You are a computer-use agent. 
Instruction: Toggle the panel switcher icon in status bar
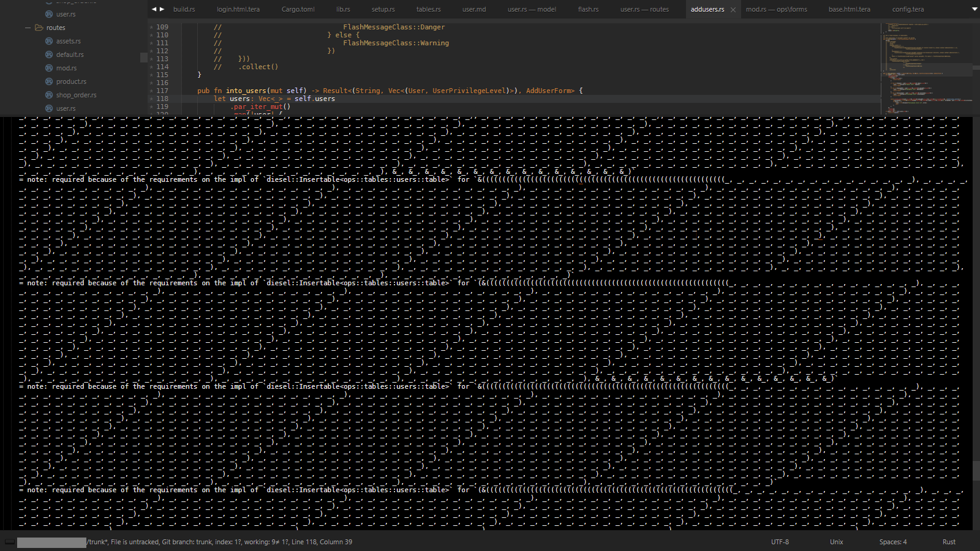[x=10, y=542]
